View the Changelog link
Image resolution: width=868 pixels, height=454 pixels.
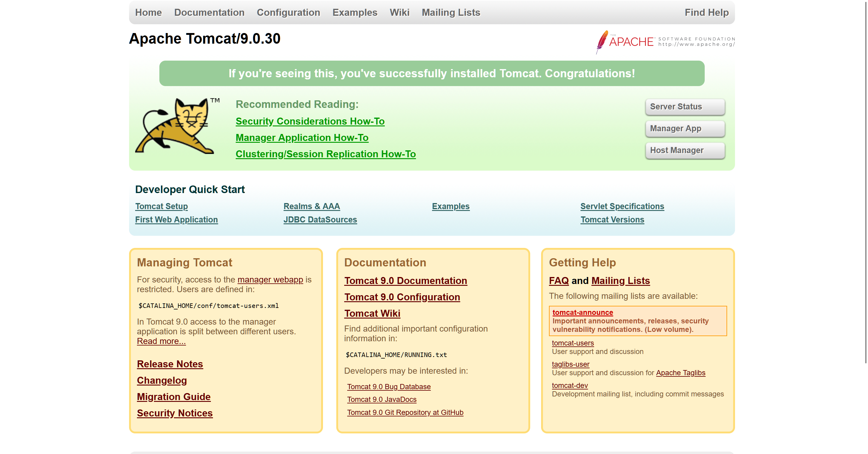[162, 381]
